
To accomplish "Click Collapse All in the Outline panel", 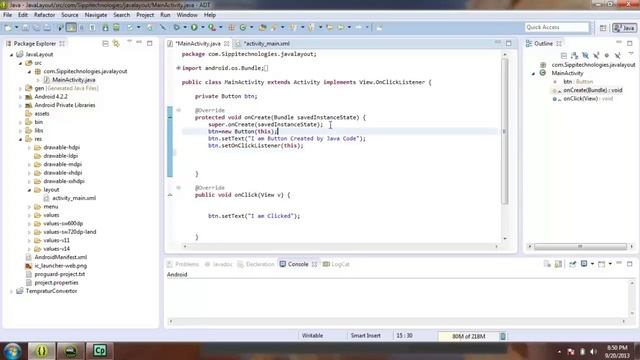I will pos(564,55).
